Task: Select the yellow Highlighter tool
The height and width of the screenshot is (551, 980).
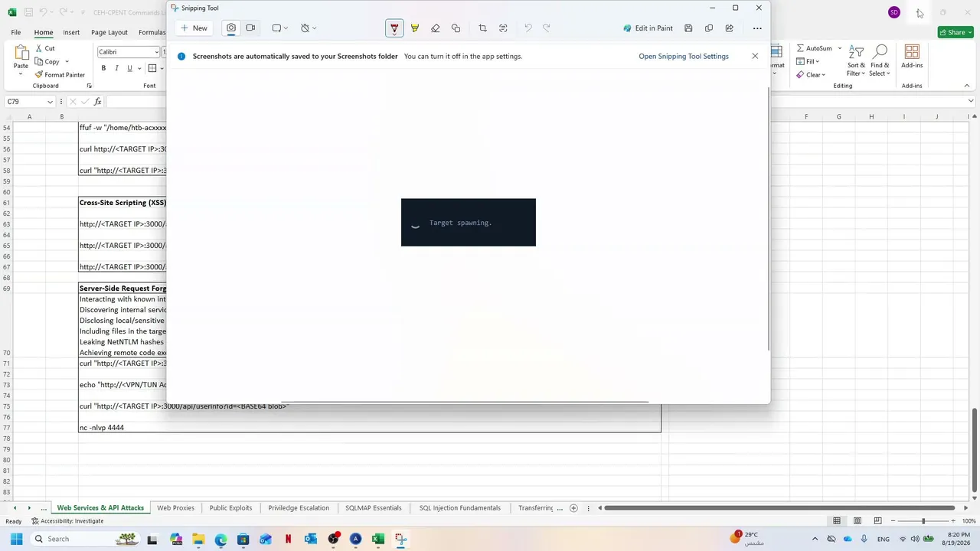Action: 415,28
